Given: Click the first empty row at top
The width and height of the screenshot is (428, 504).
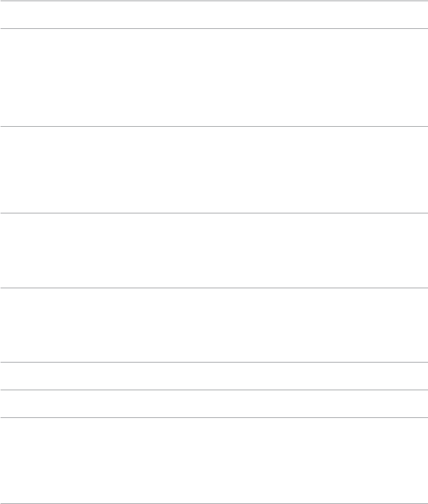Looking at the screenshot, I should pos(214,15).
